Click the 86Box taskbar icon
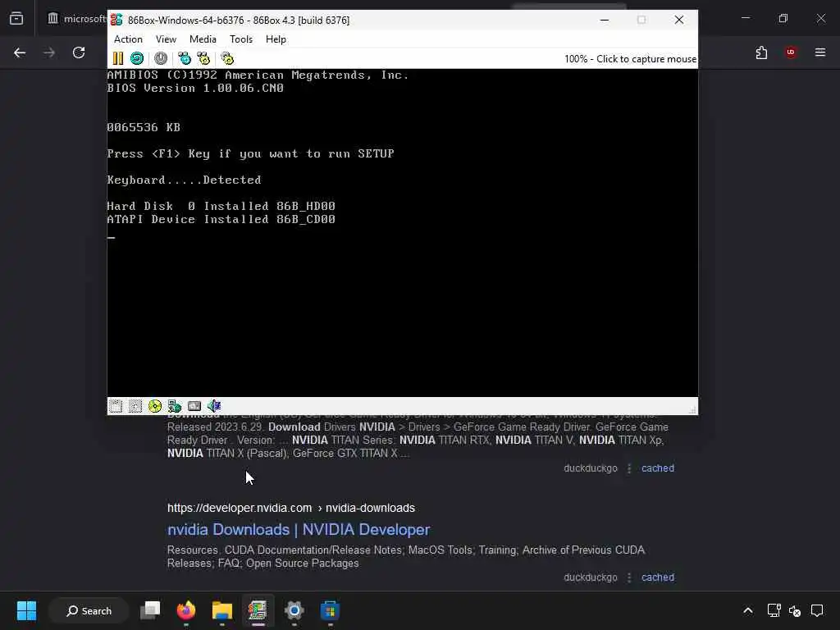The width and height of the screenshot is (840, 630). (258, 610)
